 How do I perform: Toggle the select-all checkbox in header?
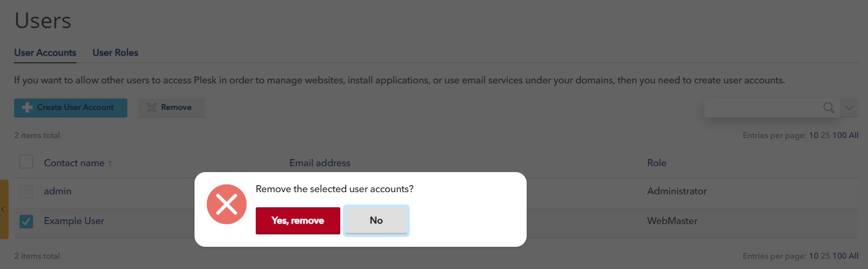pos(26,162)
